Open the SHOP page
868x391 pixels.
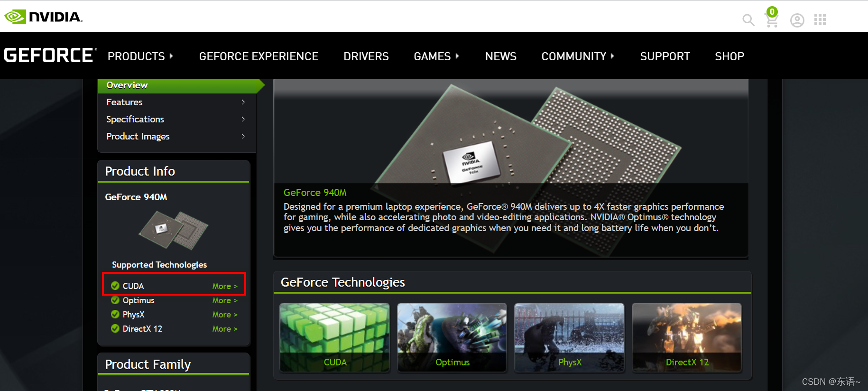pyautogui.click(x=729, y=56)
